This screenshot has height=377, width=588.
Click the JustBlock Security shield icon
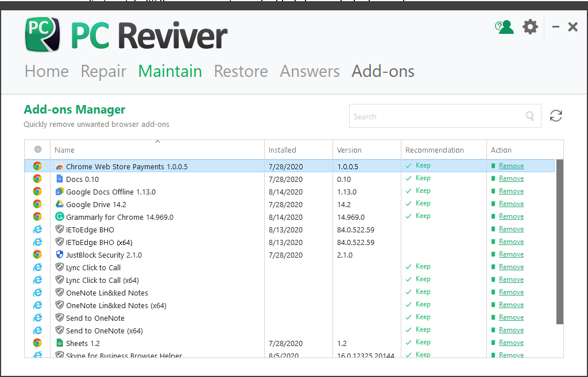pyautogui.click(x=59, y=254)
